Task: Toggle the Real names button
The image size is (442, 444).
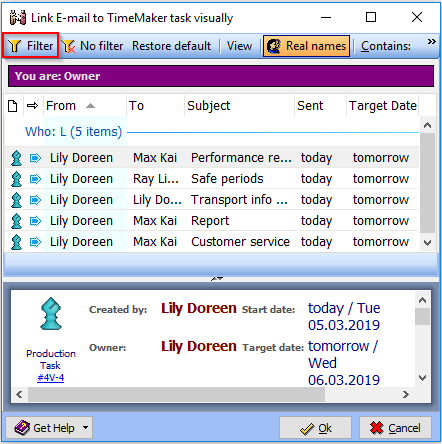Action: point(306,46)
